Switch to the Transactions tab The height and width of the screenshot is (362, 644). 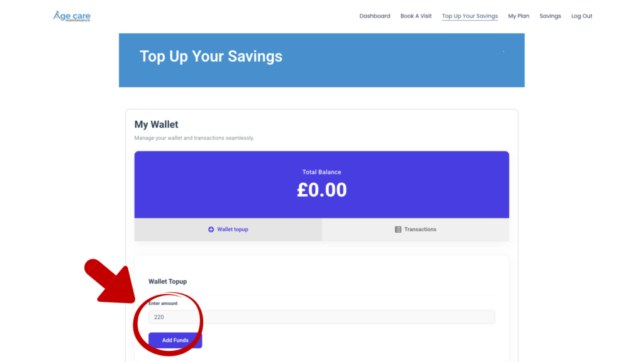coord(416,229)
